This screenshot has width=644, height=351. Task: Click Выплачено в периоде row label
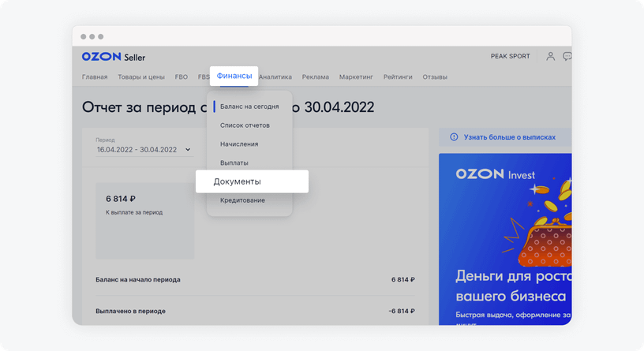(130, 312)
